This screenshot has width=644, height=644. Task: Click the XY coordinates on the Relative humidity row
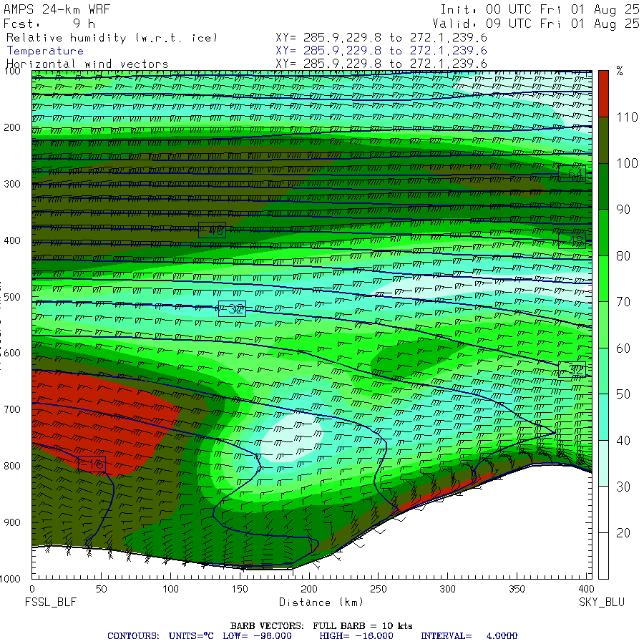click(x=381, y=38)
